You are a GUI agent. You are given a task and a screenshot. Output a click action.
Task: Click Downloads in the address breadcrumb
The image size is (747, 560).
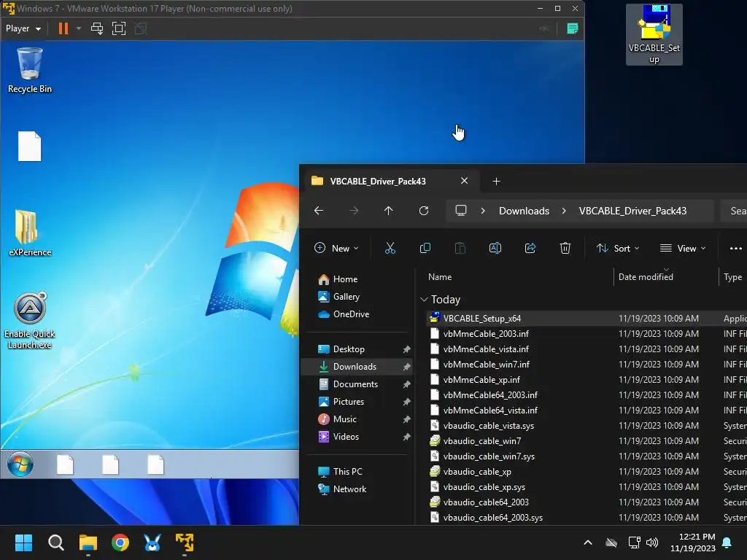tap(524, 211)
